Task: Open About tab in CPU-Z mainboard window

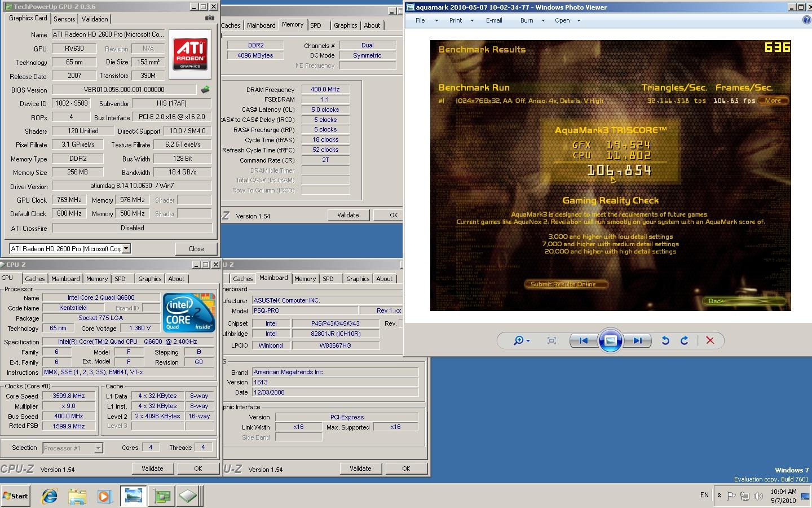Action: coord(385,279)
